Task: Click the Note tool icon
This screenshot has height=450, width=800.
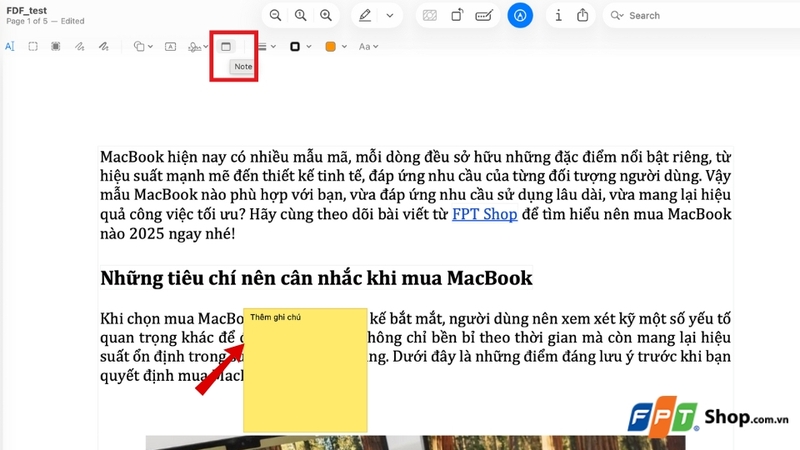Action: click(x=226, y=46)
